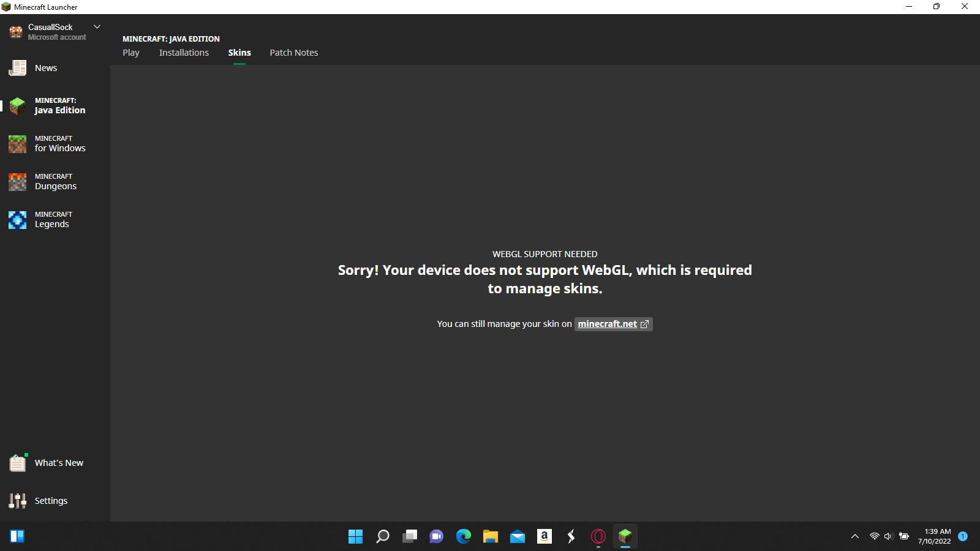Open the Windows Start menu

pyautogui.click(x=355, y=536)
